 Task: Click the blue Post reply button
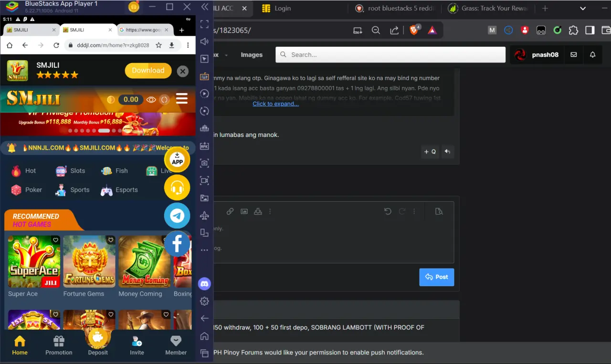(x=437, y=277)
